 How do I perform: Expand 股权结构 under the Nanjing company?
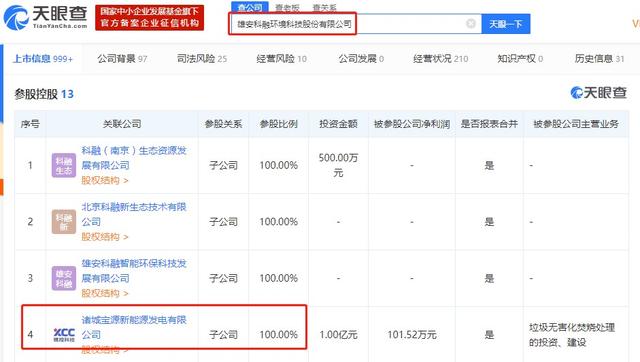(x=105, y=180)
